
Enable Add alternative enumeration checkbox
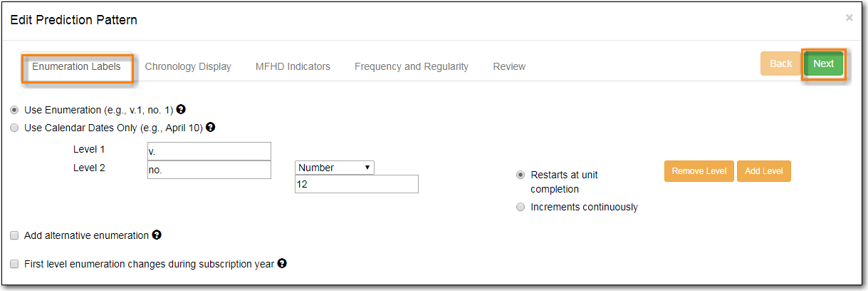14,235
